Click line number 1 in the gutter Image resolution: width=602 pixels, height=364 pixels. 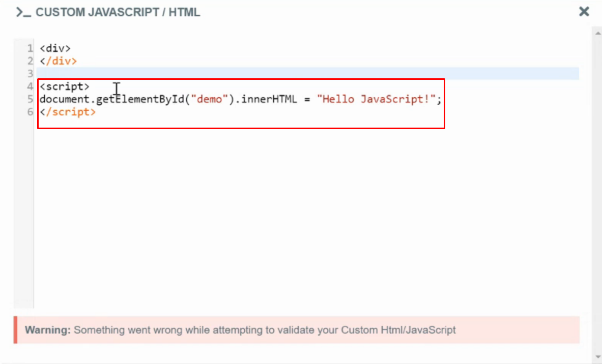pyautogui.click(x=30, y=48)
